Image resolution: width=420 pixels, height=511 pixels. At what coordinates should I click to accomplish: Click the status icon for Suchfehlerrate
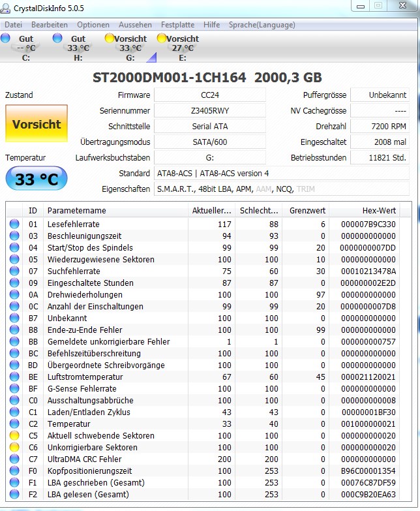point(14,271)
